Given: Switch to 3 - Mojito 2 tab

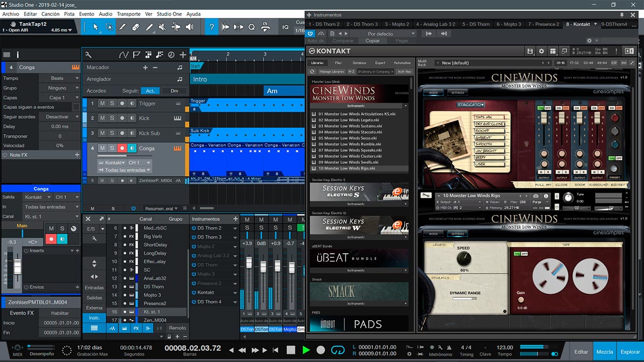Looking at the screenshot, I should point(396,24).
